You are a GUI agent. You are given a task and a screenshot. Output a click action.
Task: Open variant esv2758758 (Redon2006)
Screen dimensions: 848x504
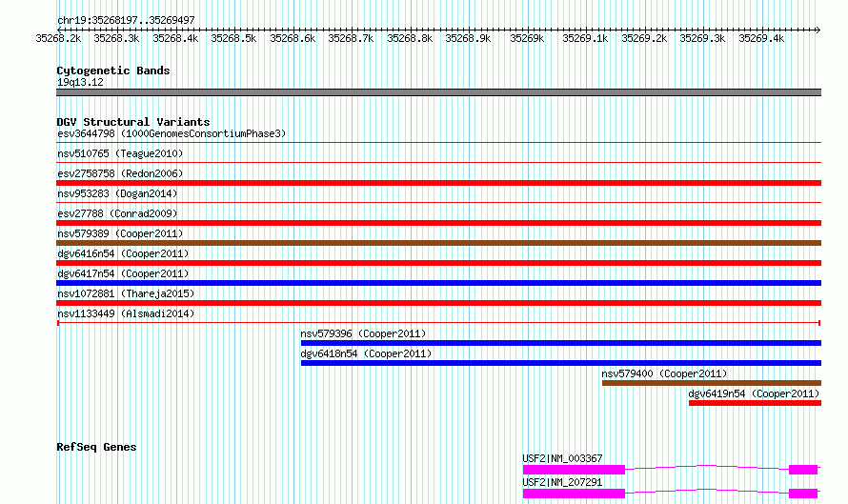pyautogui.click(x=120, y=173)
